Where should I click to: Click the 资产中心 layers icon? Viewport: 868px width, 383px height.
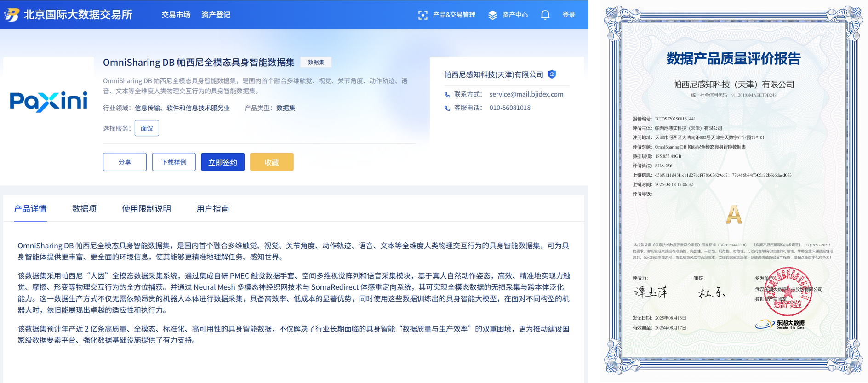tap(492, 15)
